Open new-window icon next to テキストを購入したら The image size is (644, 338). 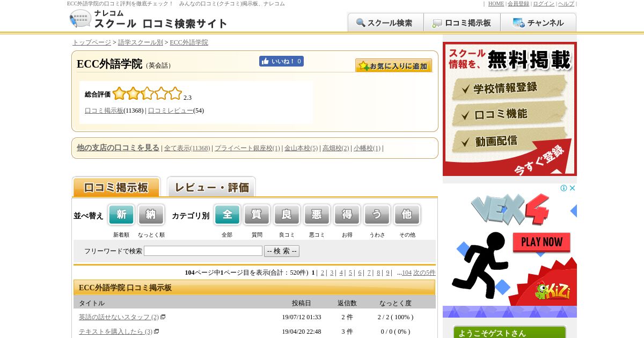coord(157,332)
